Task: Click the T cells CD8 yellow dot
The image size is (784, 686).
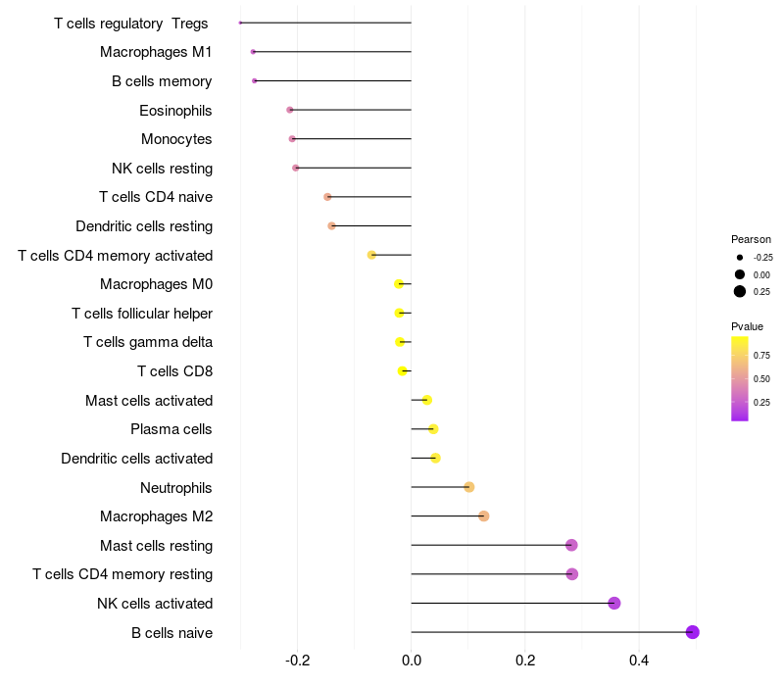Action: [x=402, y=371]
